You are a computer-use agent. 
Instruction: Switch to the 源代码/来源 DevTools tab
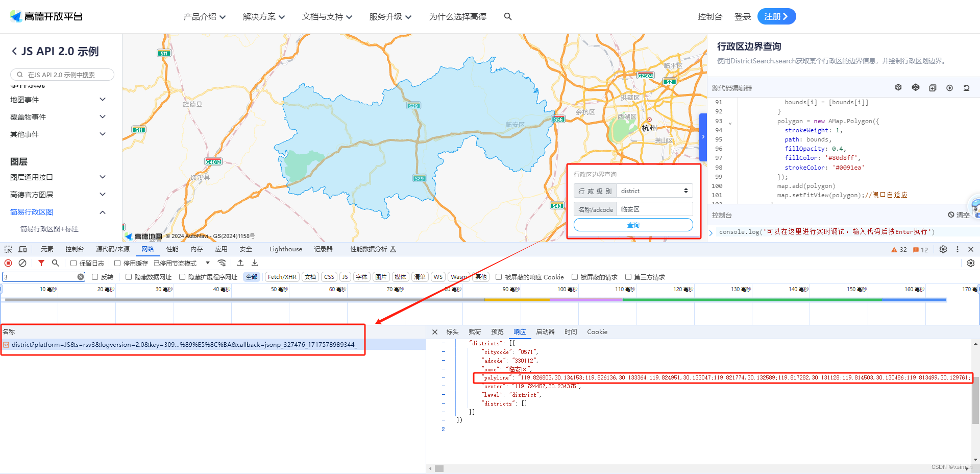pyautogui.click(x=113, y=249)
